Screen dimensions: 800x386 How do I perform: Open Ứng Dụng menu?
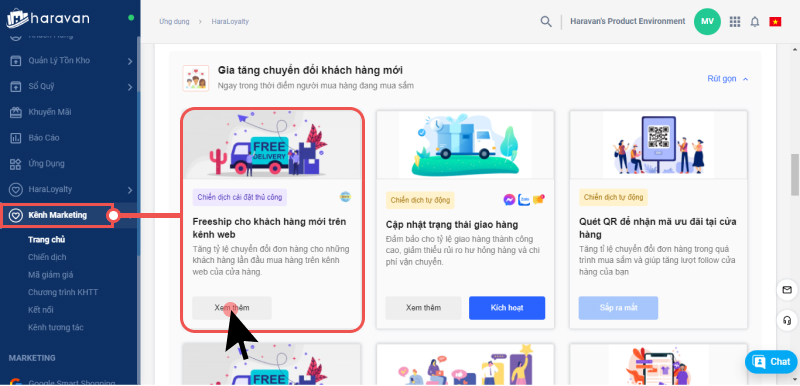[46, 164]
